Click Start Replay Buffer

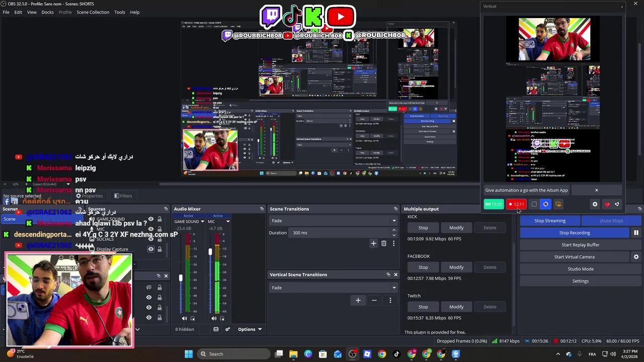[x=580, y=245]
